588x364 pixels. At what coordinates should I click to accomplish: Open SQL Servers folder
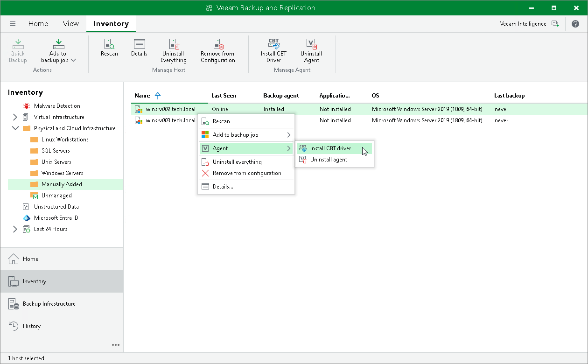pyautogui.click(x=56, y=151)
